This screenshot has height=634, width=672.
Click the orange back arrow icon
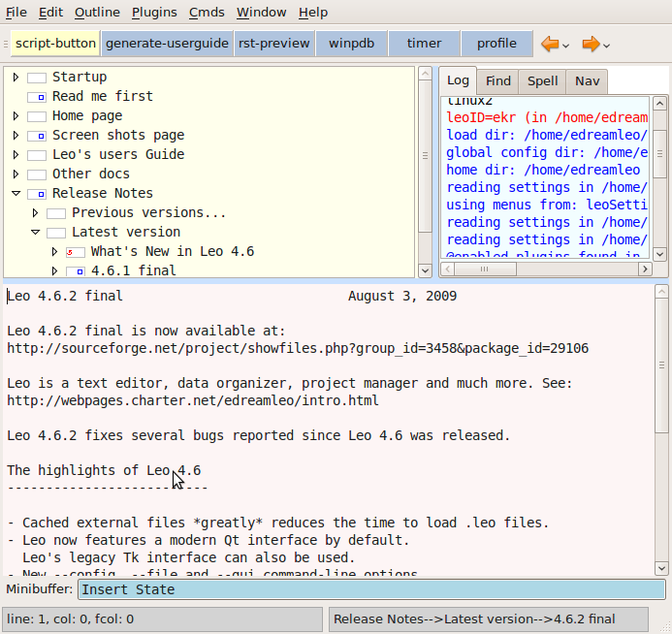pos(550,44)
